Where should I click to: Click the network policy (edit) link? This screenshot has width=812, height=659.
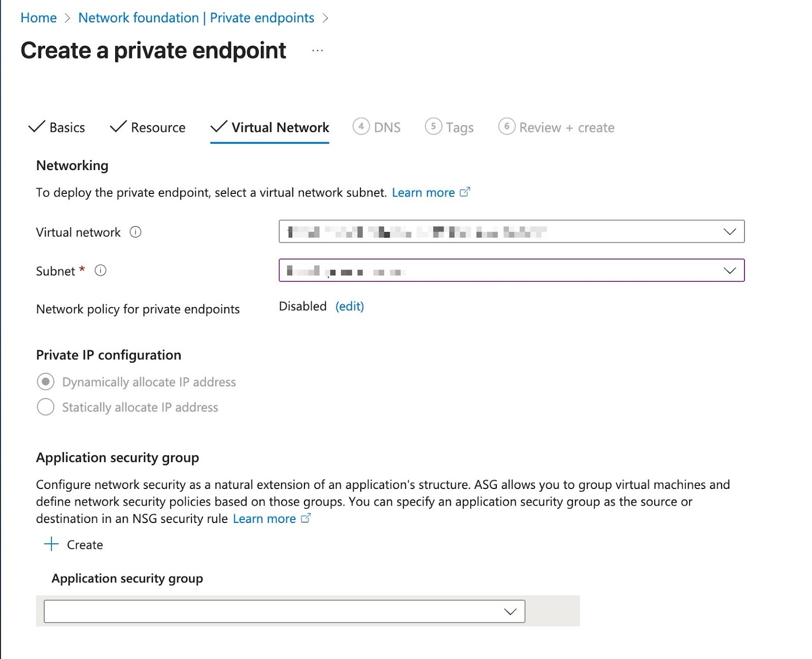point(350,306)
